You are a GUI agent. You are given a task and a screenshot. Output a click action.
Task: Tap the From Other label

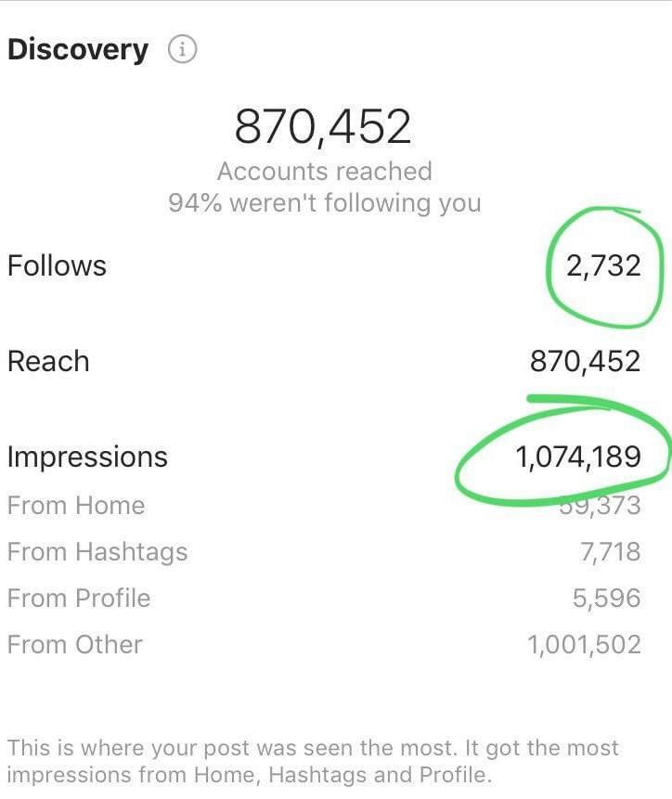75,645
